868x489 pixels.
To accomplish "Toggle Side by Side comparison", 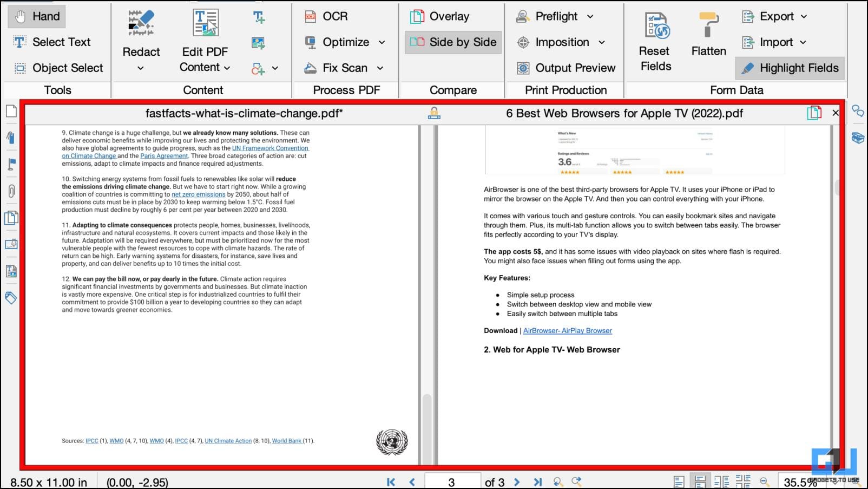I will 453,42.
